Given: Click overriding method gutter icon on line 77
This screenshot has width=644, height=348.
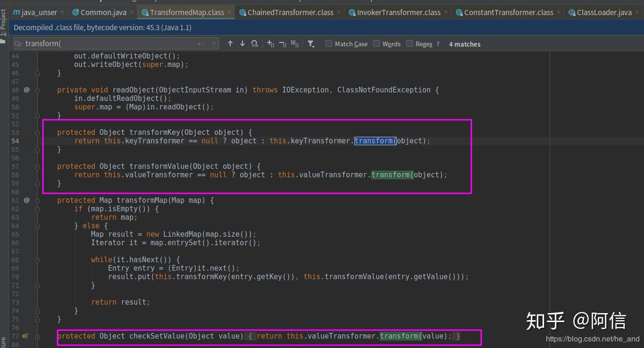Looking at the screenshot, I should pyautogui.click(x=25, y=336).
